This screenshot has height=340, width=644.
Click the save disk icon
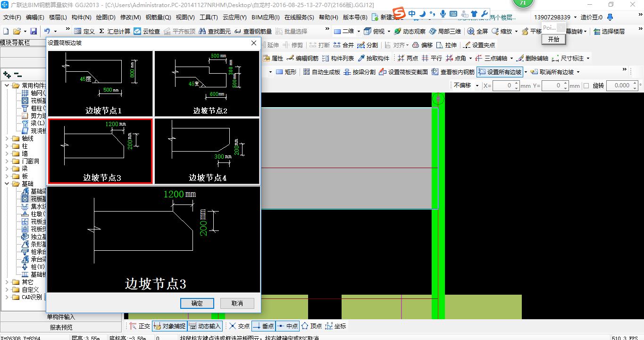(33, 31)
